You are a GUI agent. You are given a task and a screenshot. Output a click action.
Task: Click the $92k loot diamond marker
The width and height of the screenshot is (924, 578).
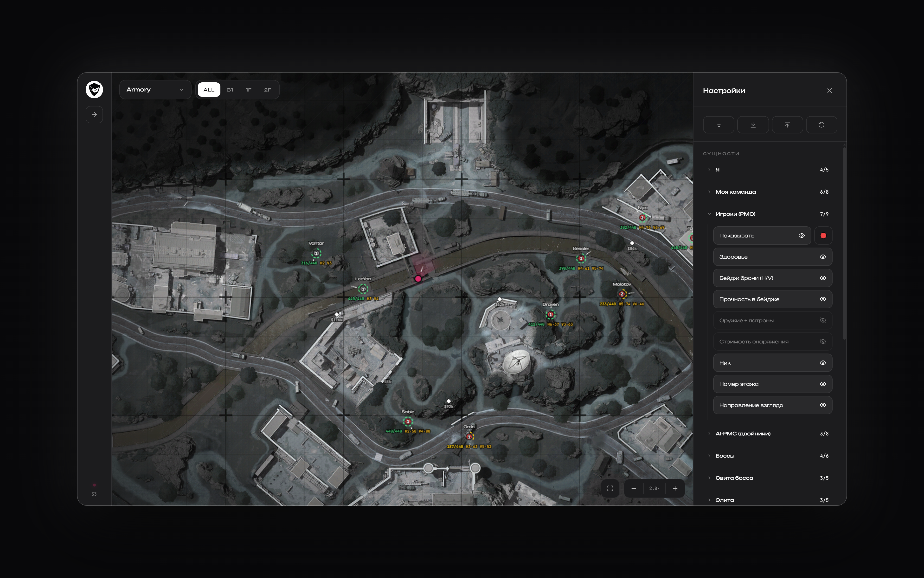pyautogui.click(x=449, y=401)
